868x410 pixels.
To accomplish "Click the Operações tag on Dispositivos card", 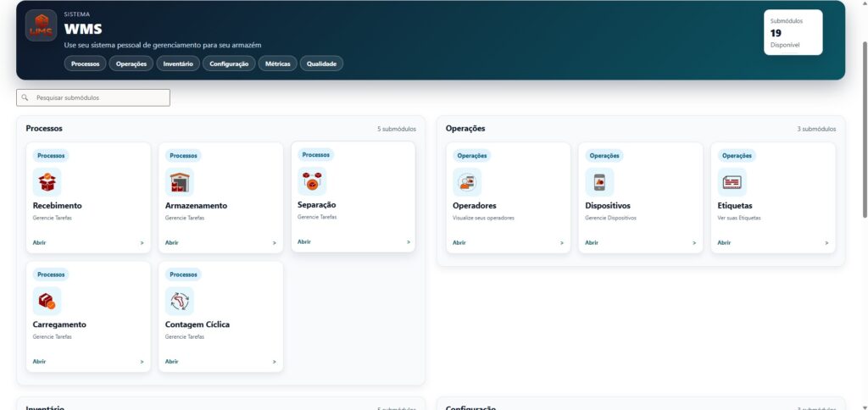I will coord(604,156).
